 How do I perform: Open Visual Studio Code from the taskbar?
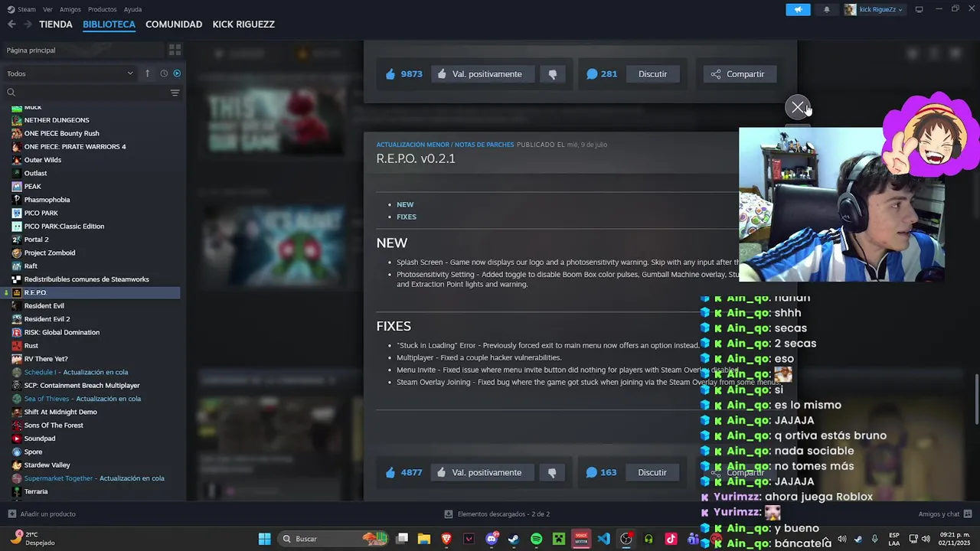603,539
